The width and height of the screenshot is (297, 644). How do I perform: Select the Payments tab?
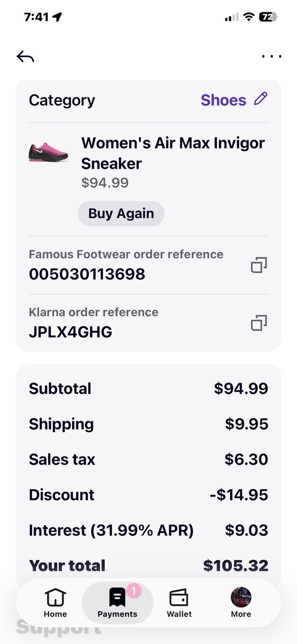point(118,603)
